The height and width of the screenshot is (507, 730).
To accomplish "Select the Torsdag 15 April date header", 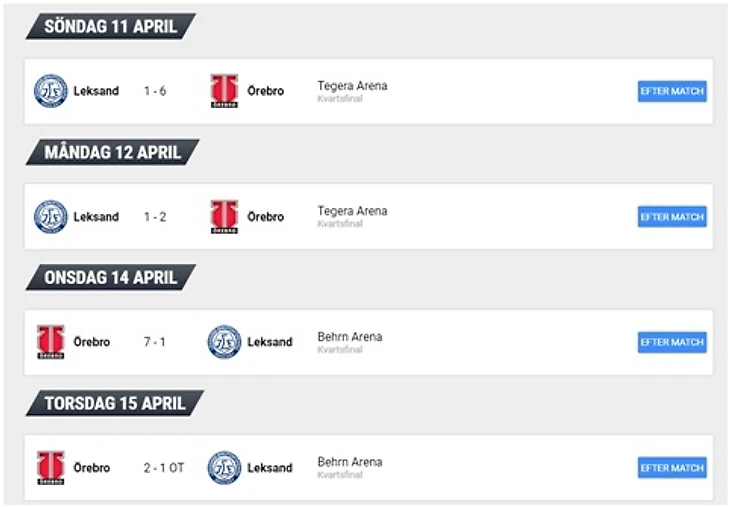I will pyautogui.click(x=114, y=404).
